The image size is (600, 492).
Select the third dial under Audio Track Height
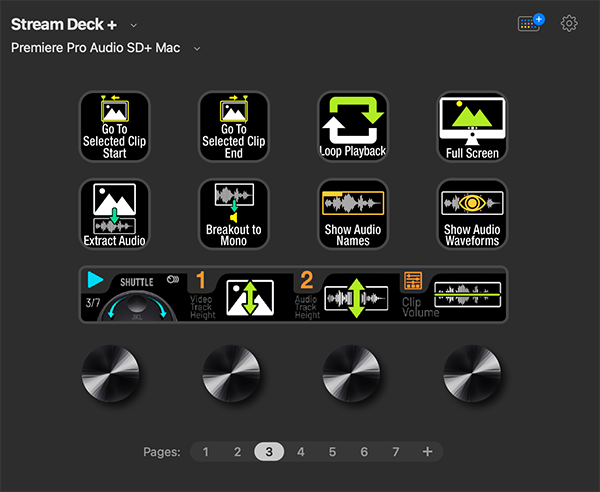pos(352,373)
